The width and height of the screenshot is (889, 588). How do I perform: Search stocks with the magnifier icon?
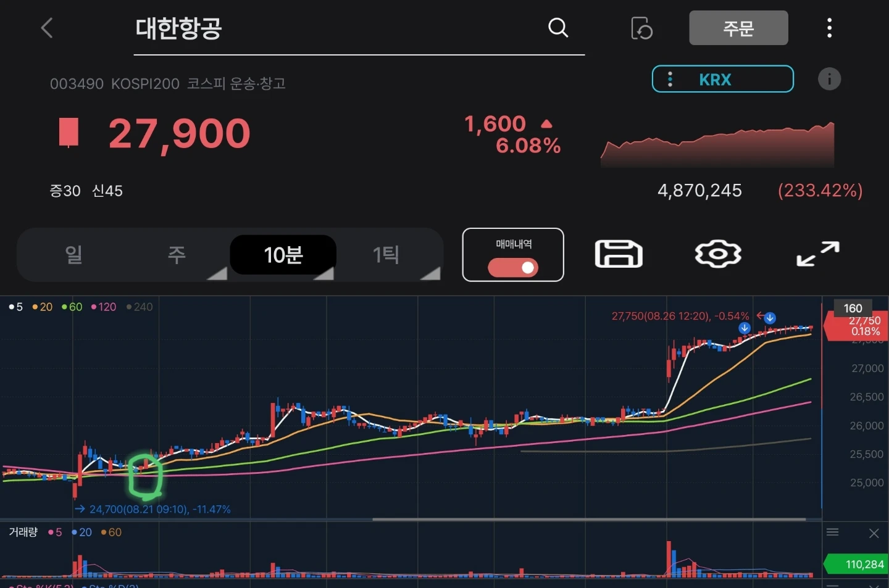558,28
